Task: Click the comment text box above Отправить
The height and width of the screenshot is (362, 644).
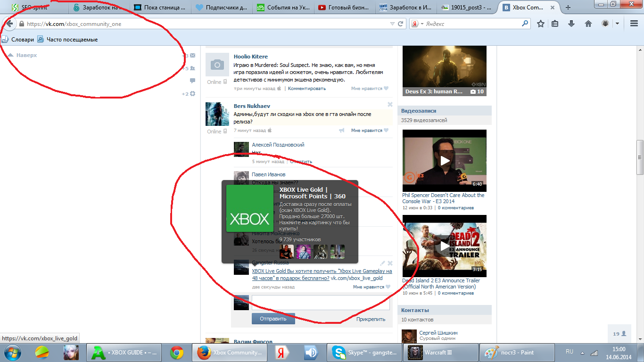Action: tap(321, 303)
